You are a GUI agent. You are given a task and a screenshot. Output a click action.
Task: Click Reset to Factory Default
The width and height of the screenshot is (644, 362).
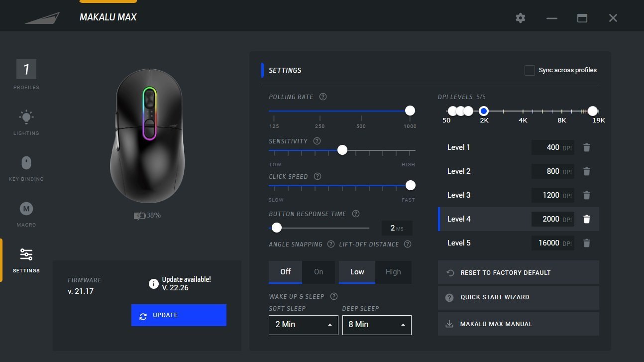pyautogui.click(x=519, y=273)
